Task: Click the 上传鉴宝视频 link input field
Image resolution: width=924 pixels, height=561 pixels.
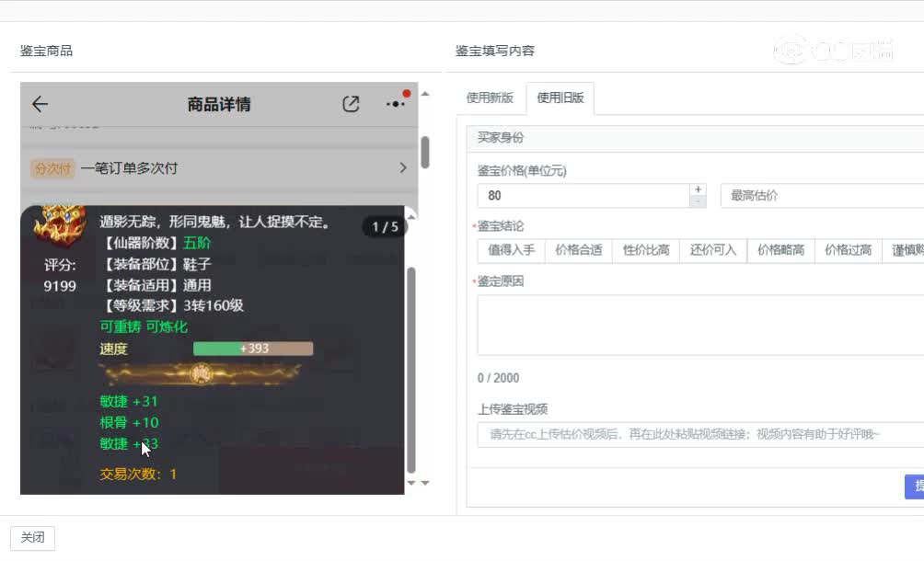Action: coord(700,434)
